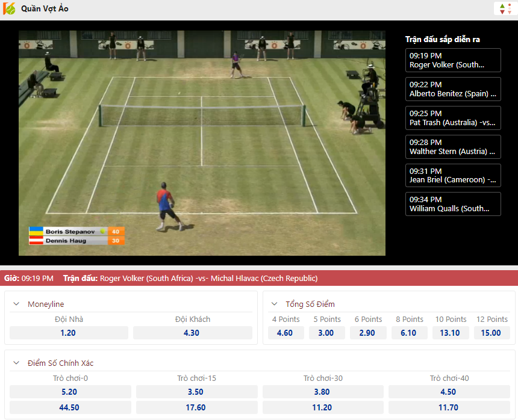Select Trò chơi-40 odds 11.70
Viewport: 518px width, 420px height.
tap(449, 407)
